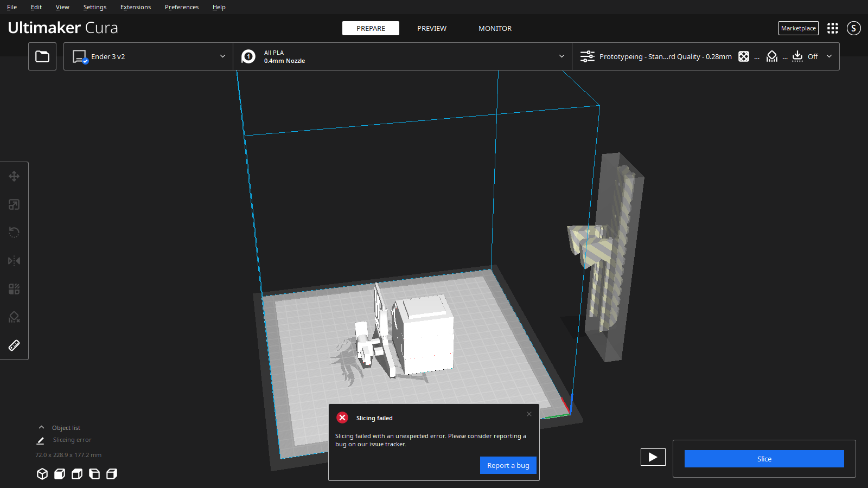This screenshot has width=868, height=488.
Task: Click the Ender 3 v2 printer icon
Action: click(x=80, y=57)
